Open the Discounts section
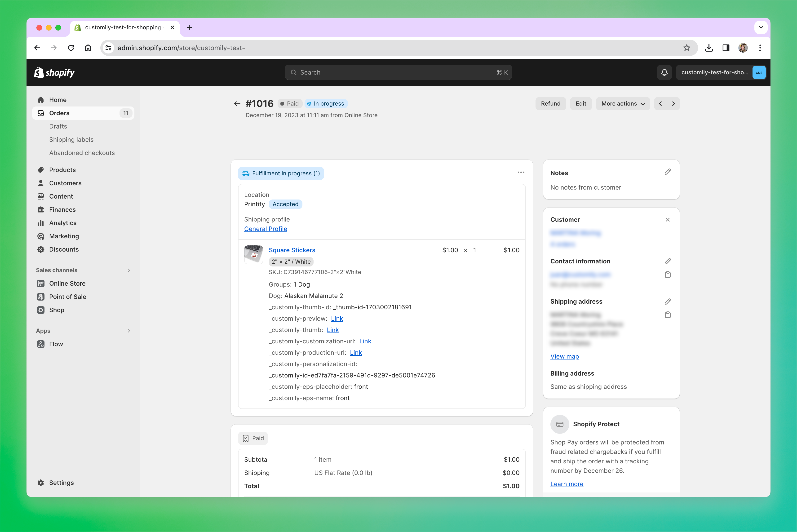This screenshot has width=797, height=532. pyautogui.click(x=64, y=249)
